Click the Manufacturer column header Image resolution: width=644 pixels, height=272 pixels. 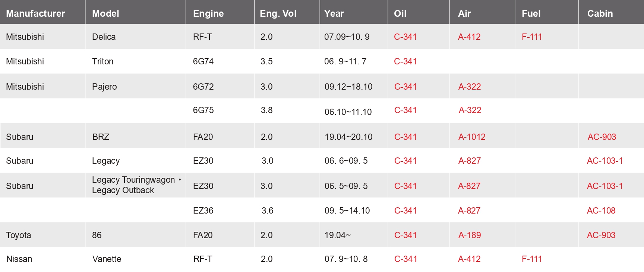pyautogui.click(x=35, y=13)
